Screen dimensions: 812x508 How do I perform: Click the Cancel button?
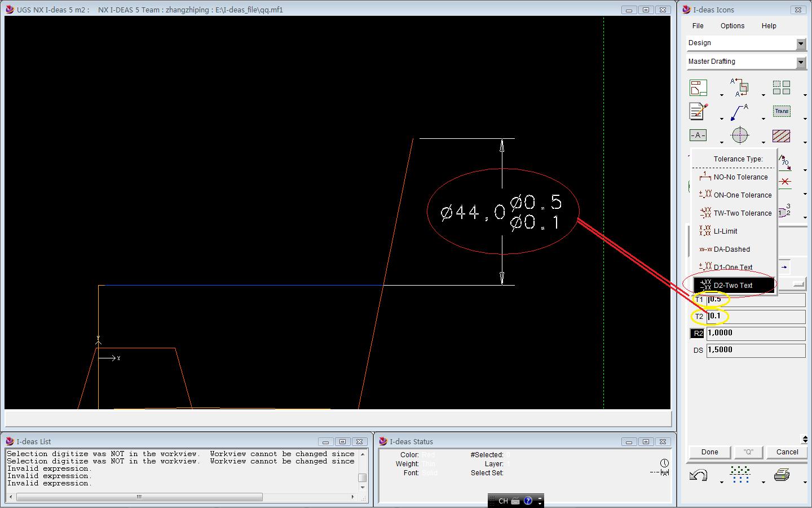tap(787, 452)
